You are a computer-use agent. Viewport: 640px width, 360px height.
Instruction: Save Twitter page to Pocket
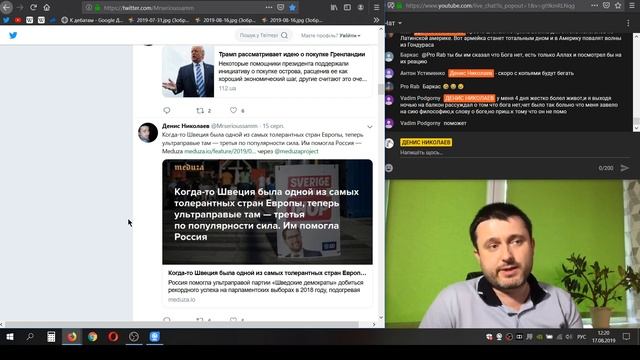[x=280, y=7]
